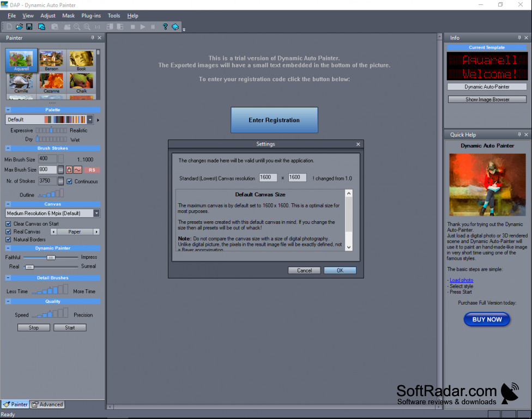Open toolbar overflow options arrow
This screenshot has height=419, width=532.
pyautogui.click(x=184, y=29)
